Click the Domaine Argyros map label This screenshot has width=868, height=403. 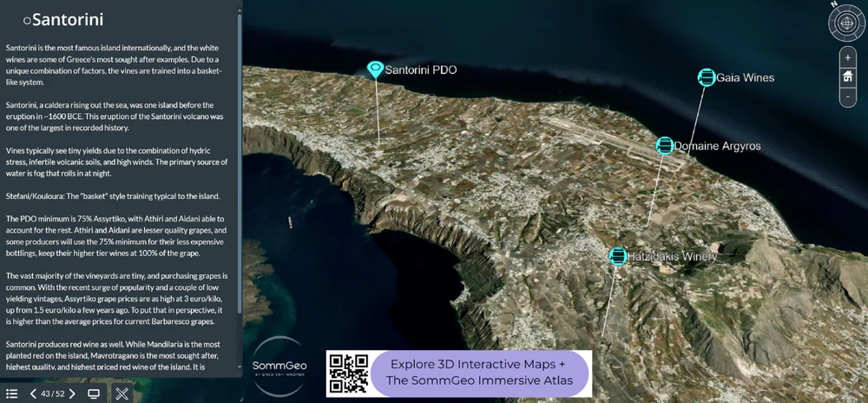click(718, 146)
